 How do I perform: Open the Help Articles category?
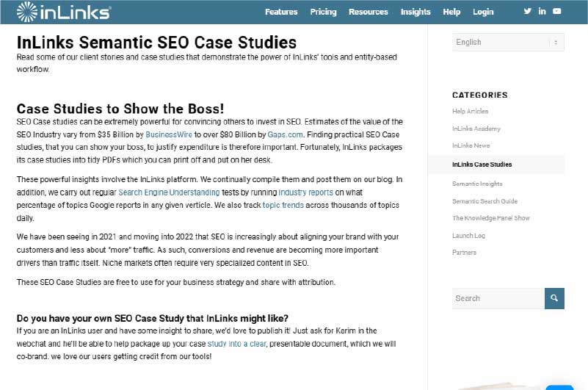click(470, 111)
